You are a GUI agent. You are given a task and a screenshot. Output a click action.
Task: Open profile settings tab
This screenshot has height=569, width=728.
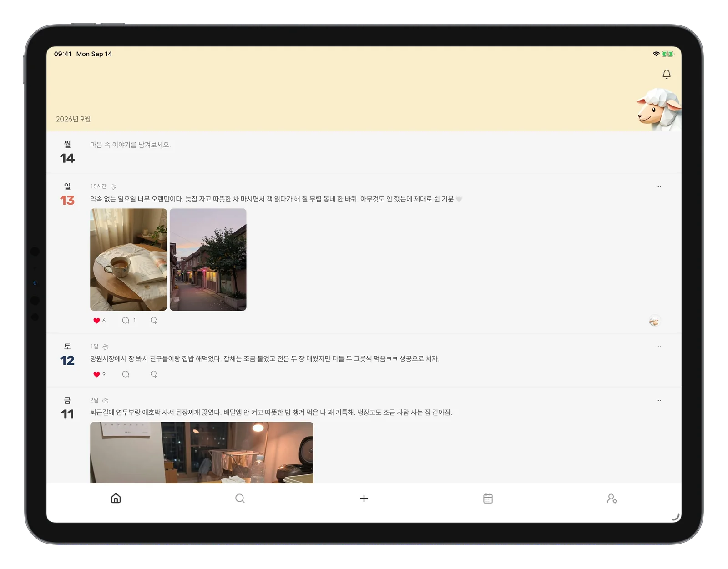pyautogui.click(x=612, y=499)
